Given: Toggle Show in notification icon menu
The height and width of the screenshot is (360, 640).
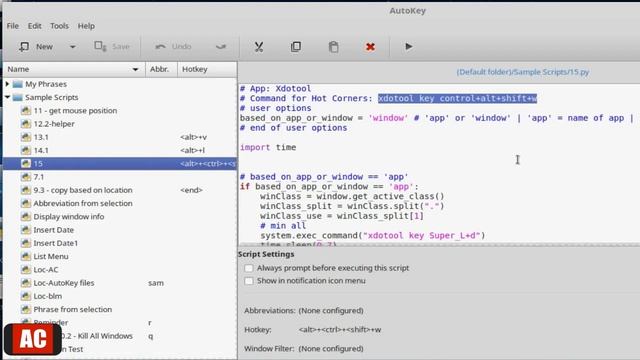Looking at the screenshot, I should tap(249, 281).
